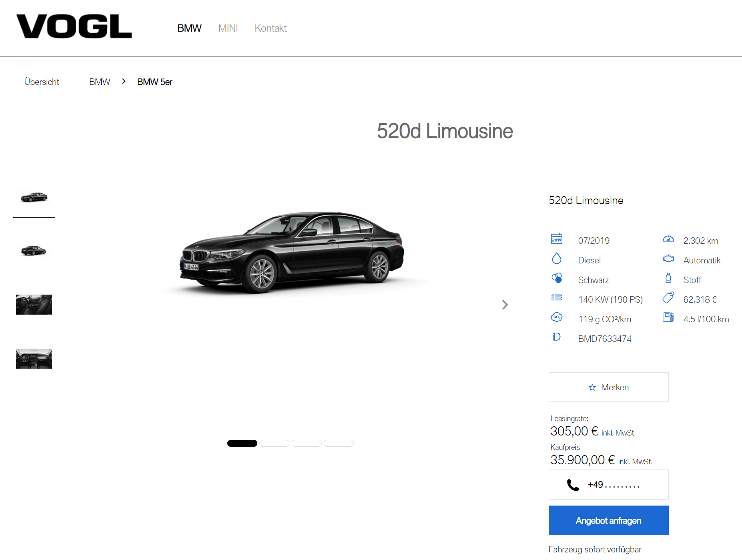Image resolution: width=742 pixels, height=560 pixels.
Task: Click Fahrzeug sofort verfügbar text
Action: (x=595, y=549)
